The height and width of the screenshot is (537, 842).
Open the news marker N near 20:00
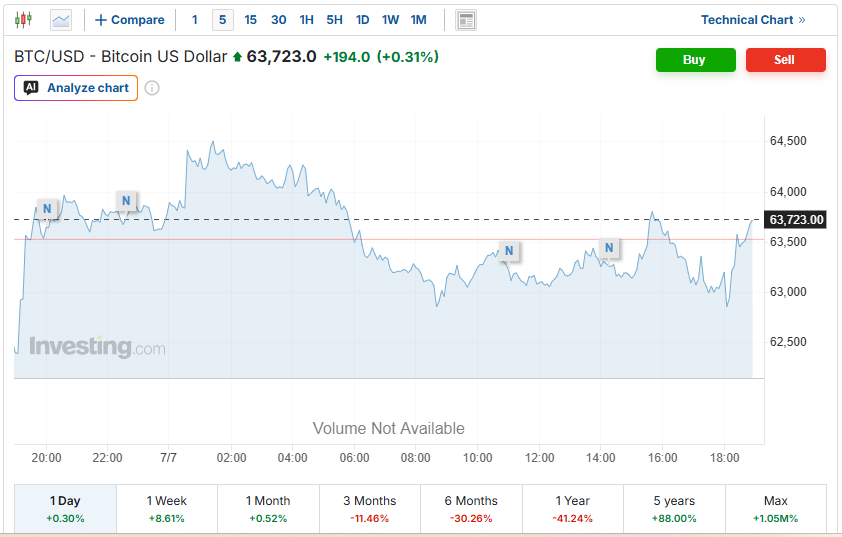point(47,209)
